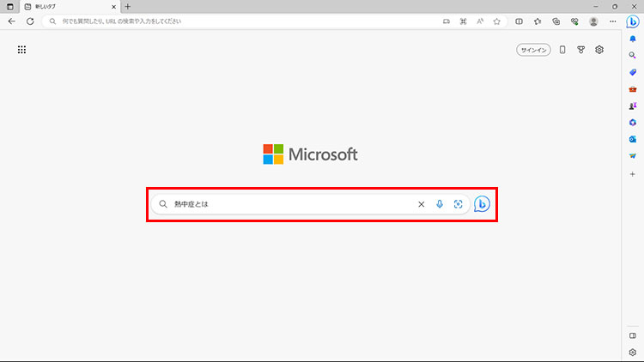This screenshot has width=644, height=362.
Task: Open Browser essentials heart icon
Action: (x=574, y=21)
